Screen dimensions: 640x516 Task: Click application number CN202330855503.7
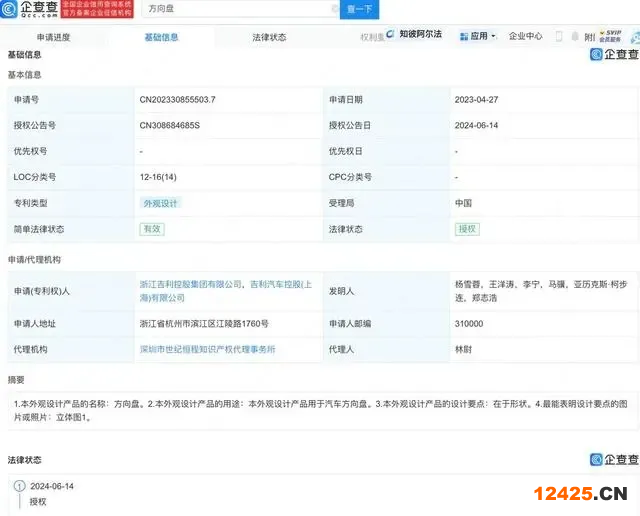[x=178, y=100]
